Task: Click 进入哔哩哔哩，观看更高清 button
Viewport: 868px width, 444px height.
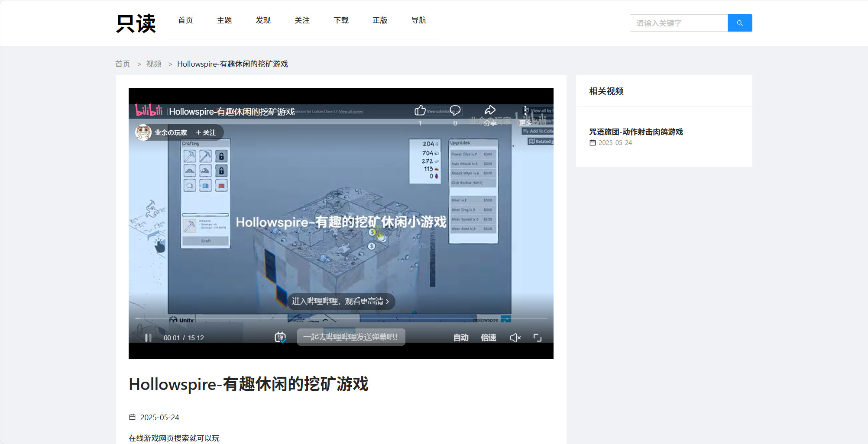Action: [x=341, y=301]
